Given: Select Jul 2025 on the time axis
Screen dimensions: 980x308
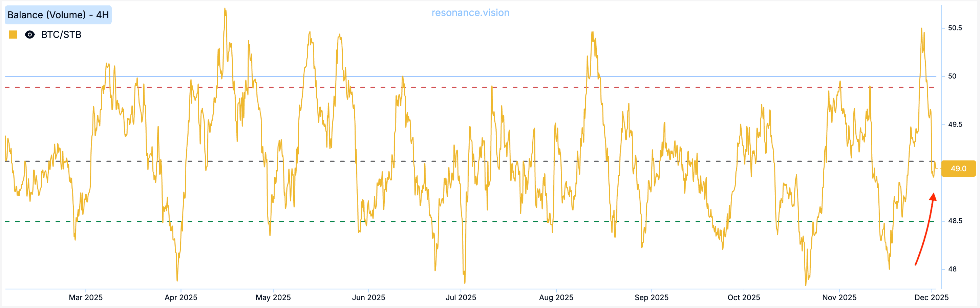Looking at the screenshot, I should (x=461, y=298).
